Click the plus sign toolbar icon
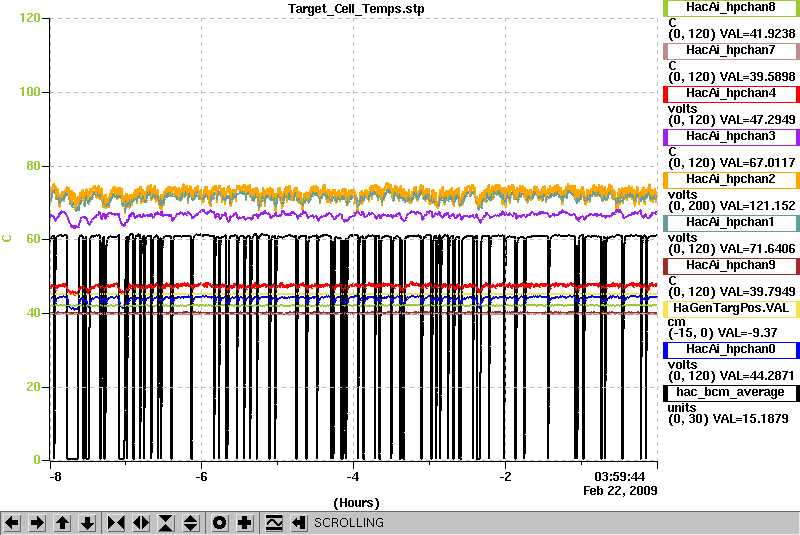Viewport: 800px width, 535px height. click(x=245, y=523)
